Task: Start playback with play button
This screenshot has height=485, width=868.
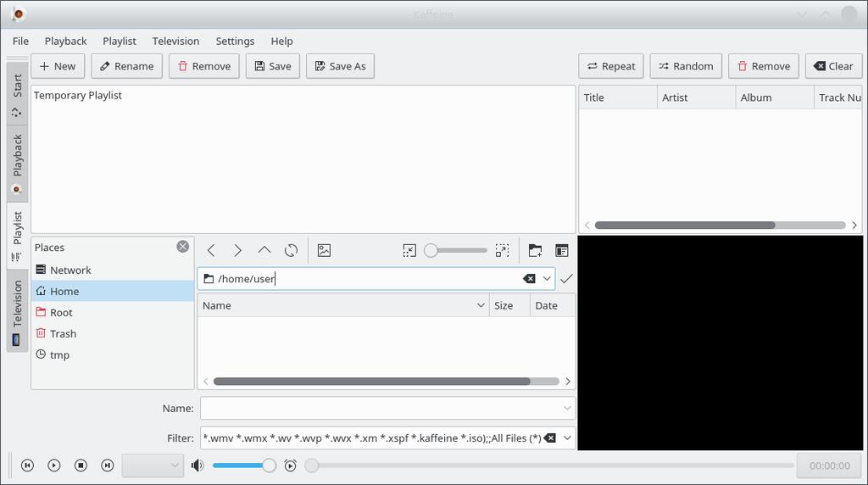Action: pos(53,465)
